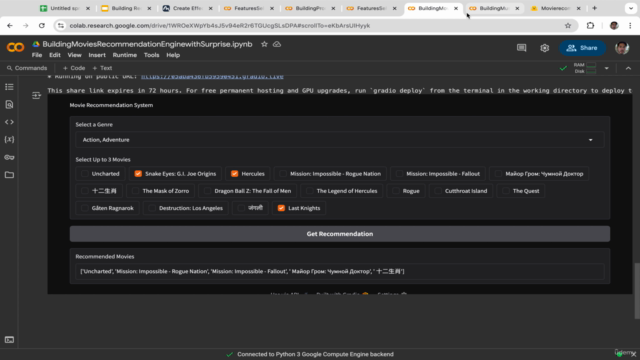The height and width of the screenshot is (360, 640).
Task: Switch to the Create Effe browser tab
Action: 187,8
